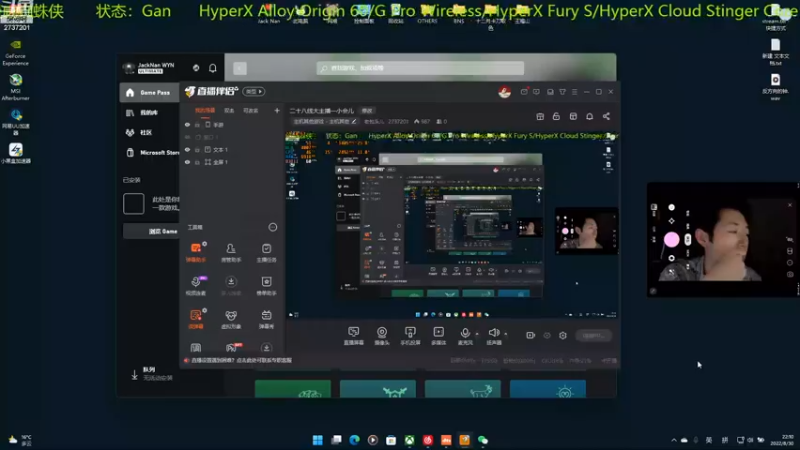The image size is (800, 450).
Task: Add a 摄像头 camera source
Action: pyautogui.click(x=382, y=336)
